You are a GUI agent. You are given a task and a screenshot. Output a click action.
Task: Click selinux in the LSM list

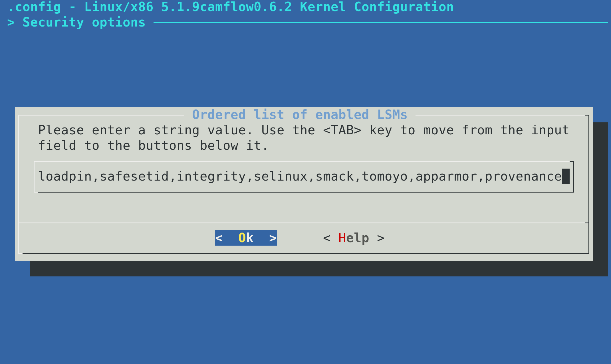[x=281, y=176]
